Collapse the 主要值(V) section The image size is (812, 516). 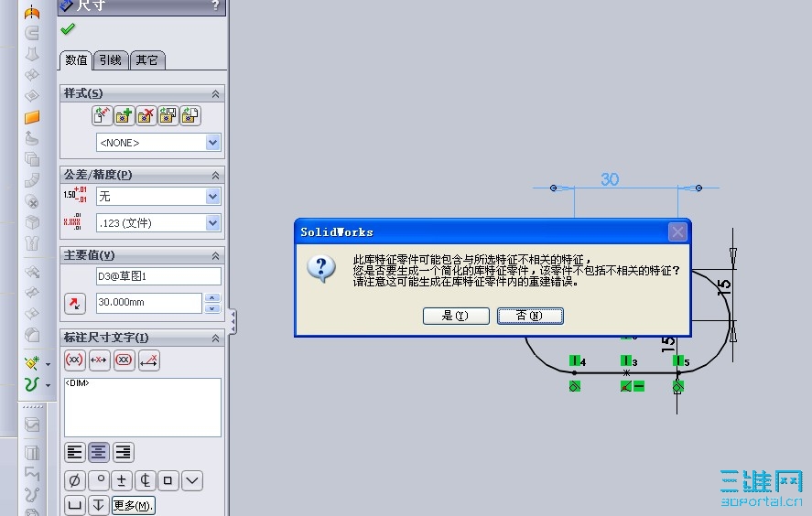click(x=215, y=255)
